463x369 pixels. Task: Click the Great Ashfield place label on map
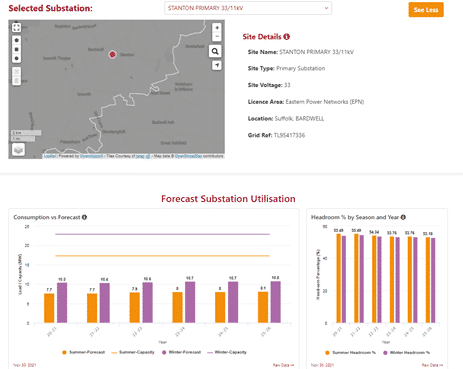[174, 143]
